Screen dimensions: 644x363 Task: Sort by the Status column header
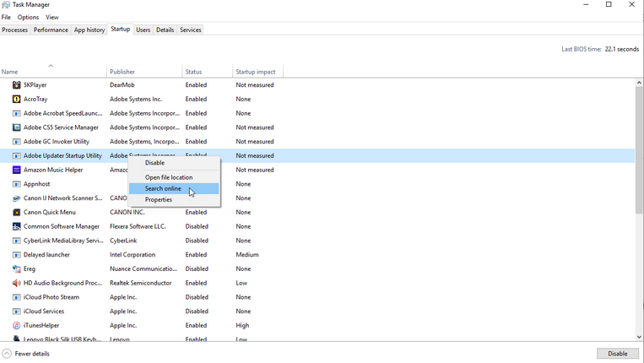tap(208, 70)
